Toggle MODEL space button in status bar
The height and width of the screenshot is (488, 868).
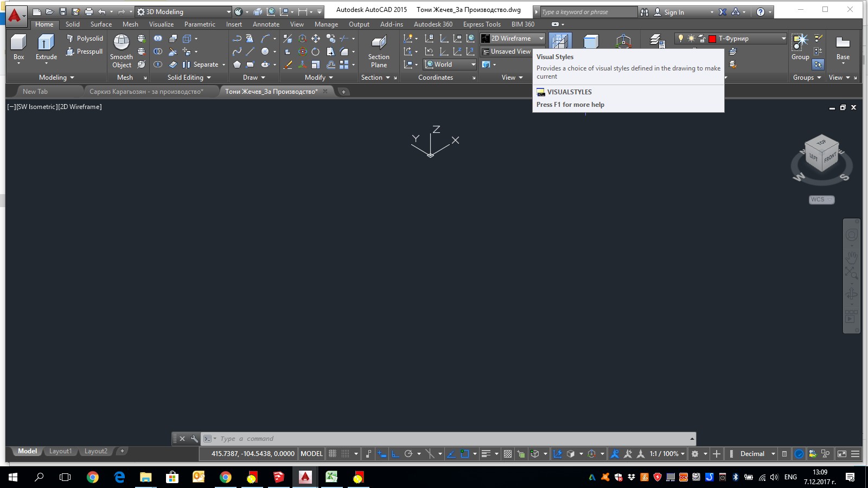[311, 454]
